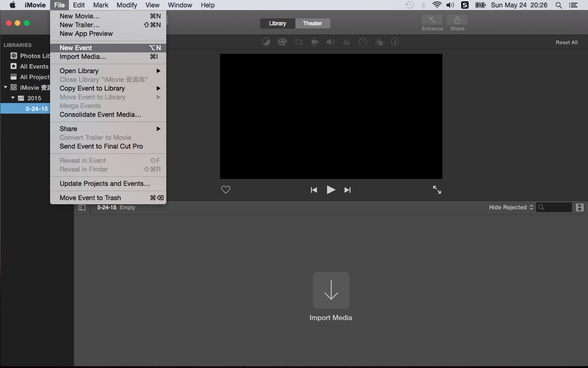
Task: Expand Copy Event to Library submenu
Action: point(108,88)
